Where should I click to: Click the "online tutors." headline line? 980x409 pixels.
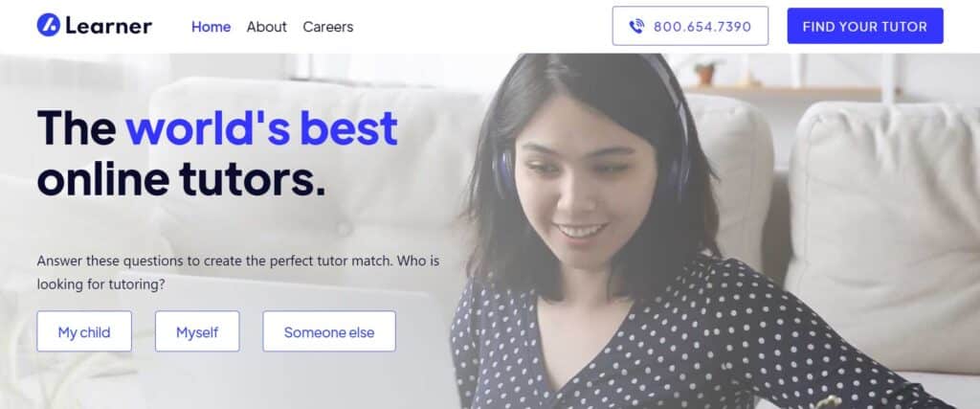pos(181,178)
